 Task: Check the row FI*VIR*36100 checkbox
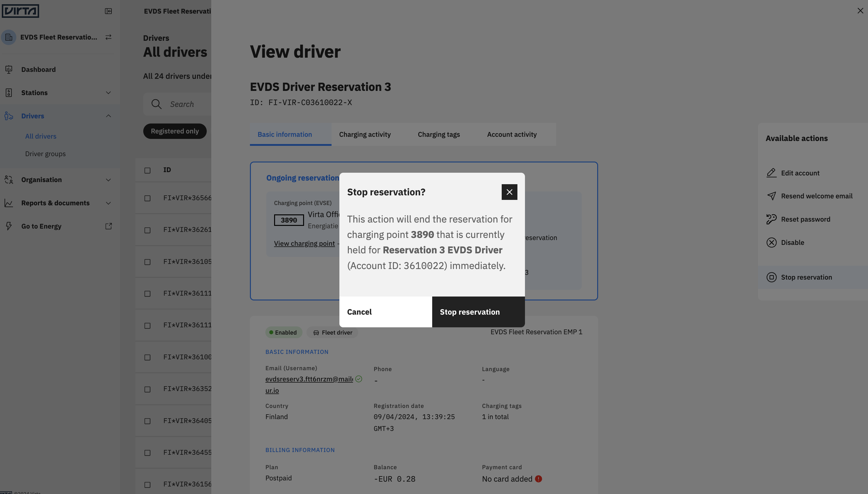[147, 357]
